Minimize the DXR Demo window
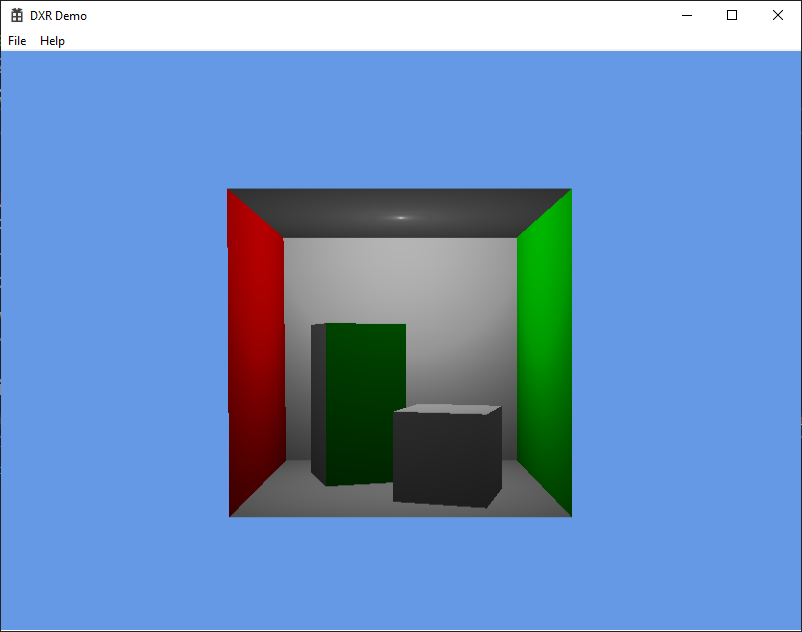Screen dimensions: 802x632 pos(687,15)
